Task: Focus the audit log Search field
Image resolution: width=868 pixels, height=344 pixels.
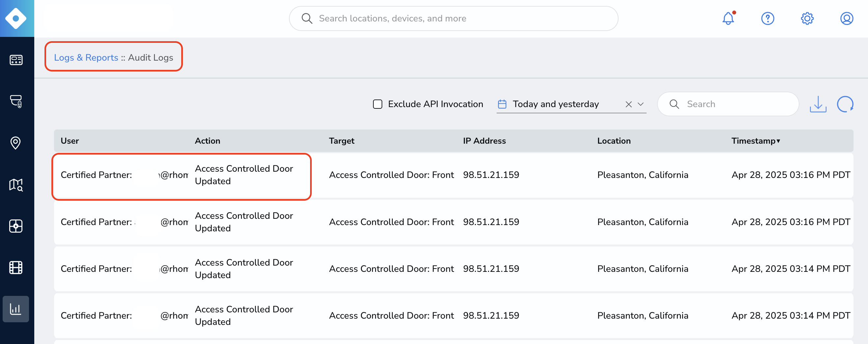Action: coord(728,104)
